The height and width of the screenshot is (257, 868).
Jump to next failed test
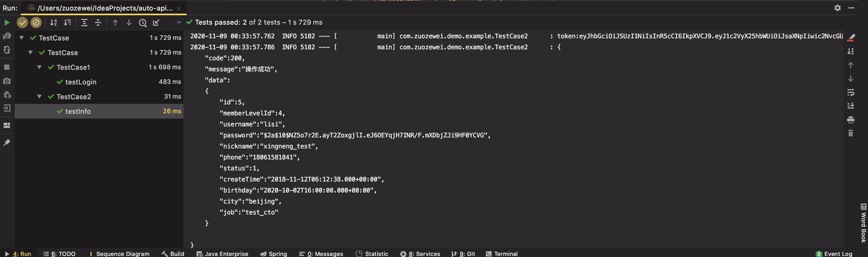coord(129,23)
